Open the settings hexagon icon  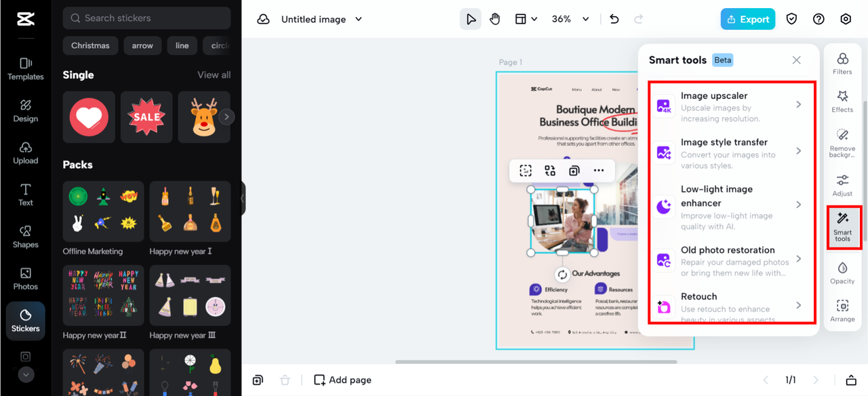846,19
